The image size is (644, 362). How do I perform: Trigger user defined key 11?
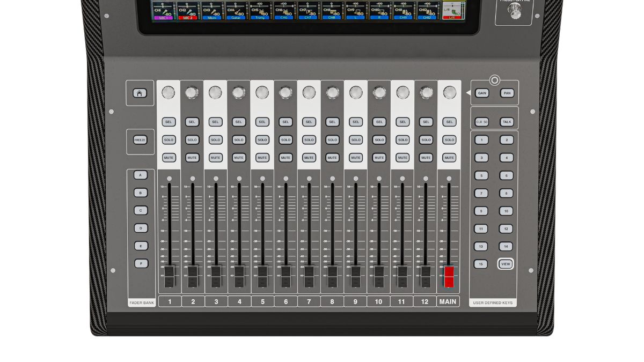coord(481,229)
